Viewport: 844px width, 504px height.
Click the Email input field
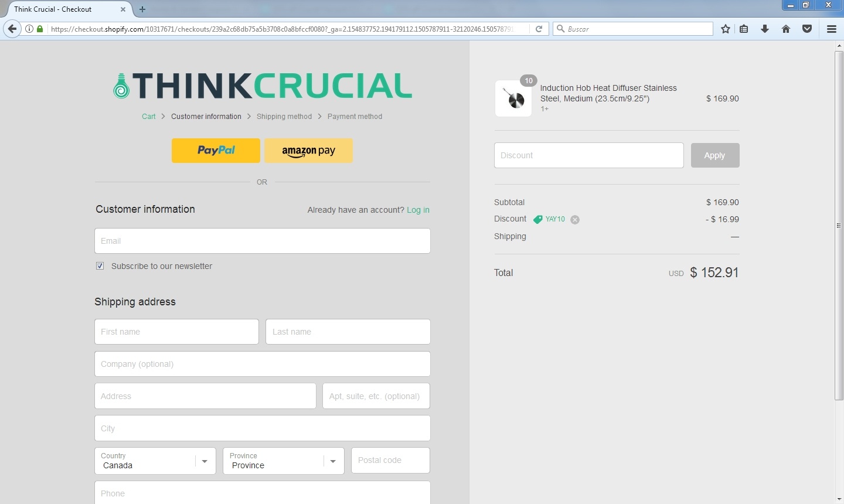point(263,241)
